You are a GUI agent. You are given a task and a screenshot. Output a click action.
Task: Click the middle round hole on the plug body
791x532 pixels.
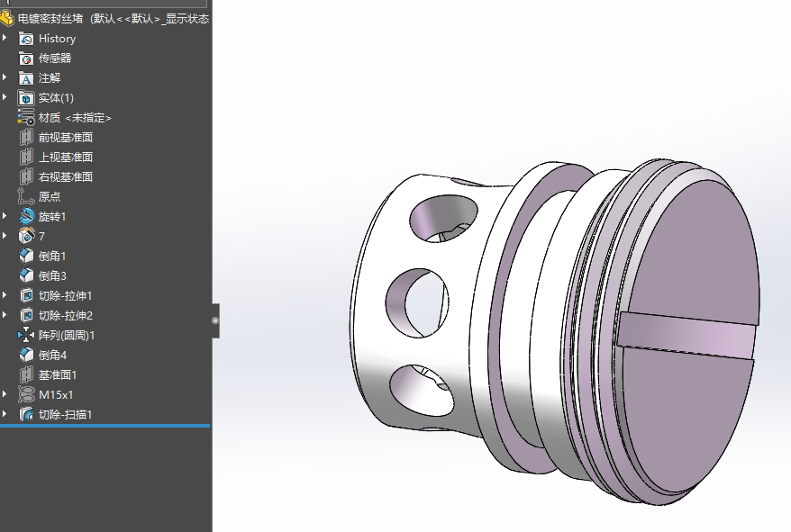(418, 302)
